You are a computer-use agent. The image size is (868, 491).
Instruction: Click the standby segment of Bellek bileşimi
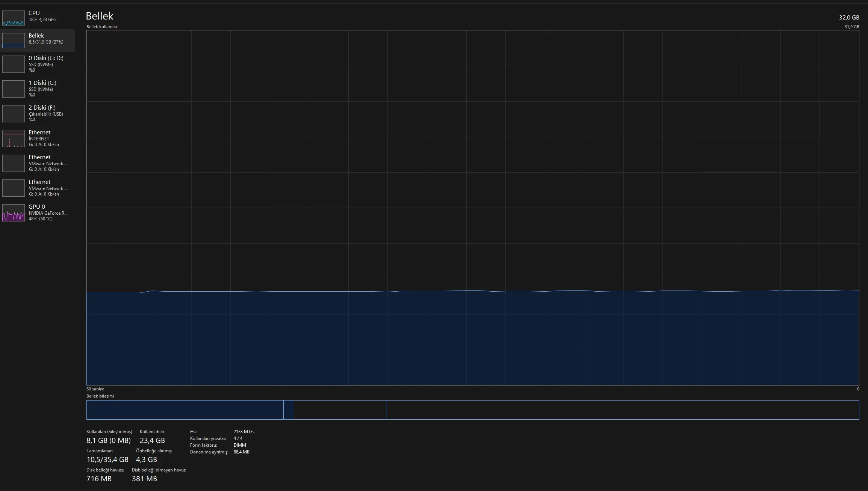(340, 410)
